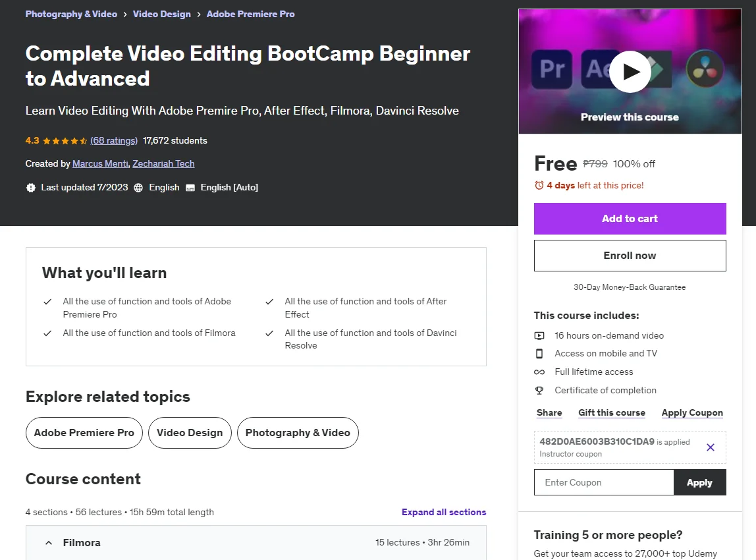The width and height of the screenshot is (756, 560).
Task: Click the mobile device access icon
Action: (x=539, y=354)
